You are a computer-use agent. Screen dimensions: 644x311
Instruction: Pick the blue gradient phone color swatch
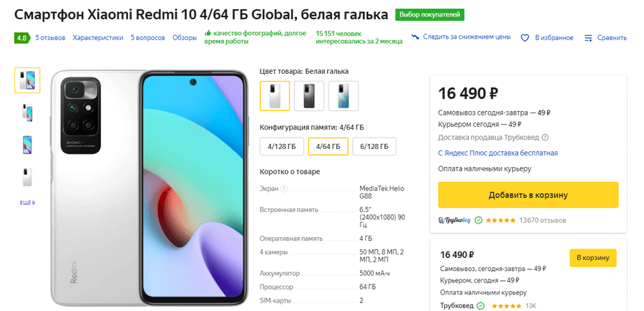click(x=343, y=96)
